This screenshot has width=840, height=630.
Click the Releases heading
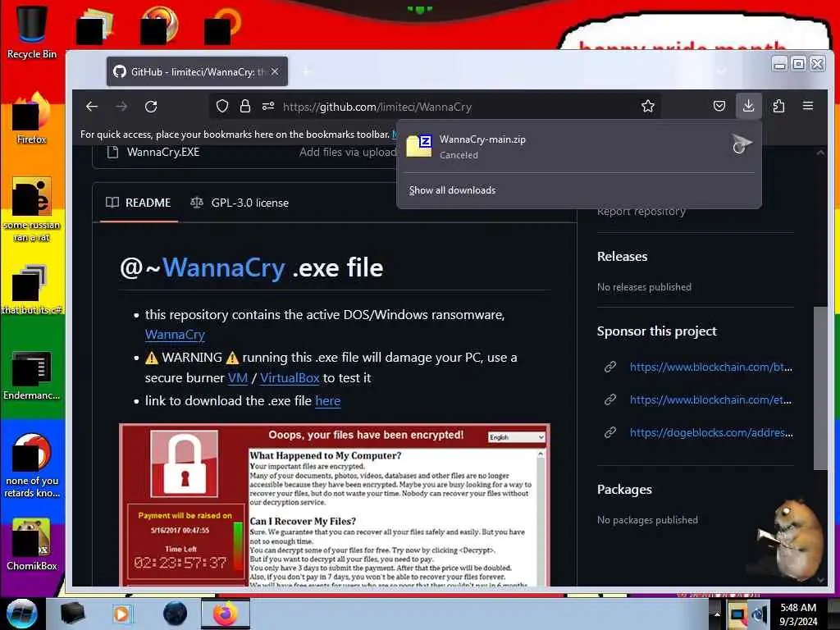622,257
